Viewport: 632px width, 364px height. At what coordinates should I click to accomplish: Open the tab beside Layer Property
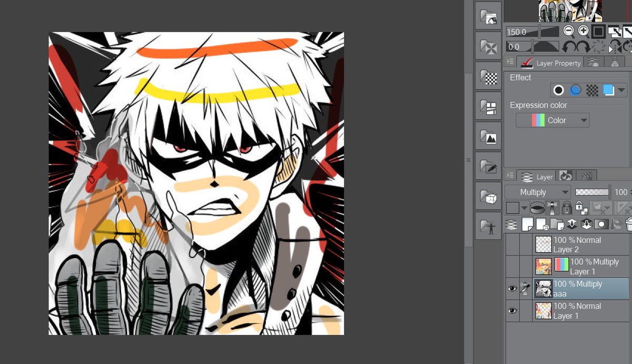(594, 63)
